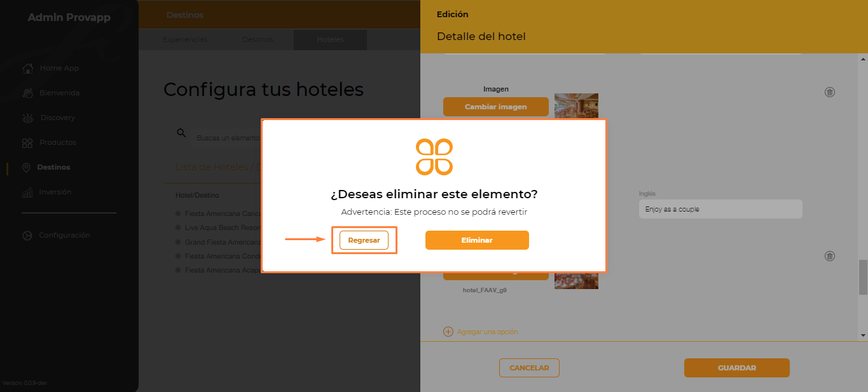This screenshot has width=868, height=392.
Task: Click the Configuración sidebar icon
Action: pos(27,235)
